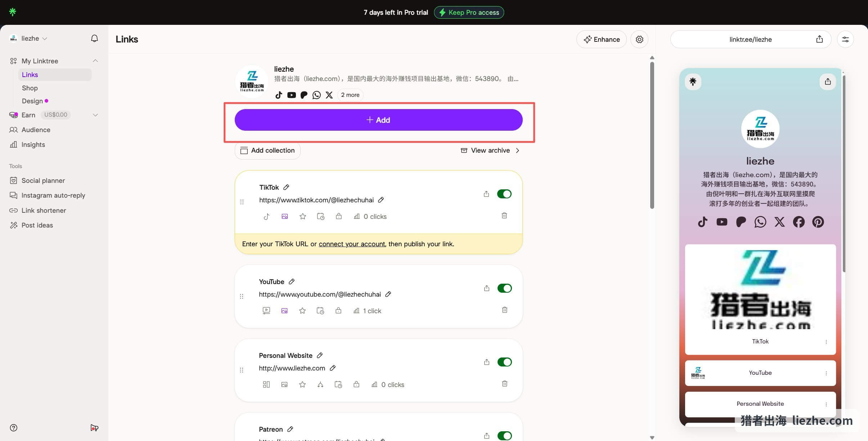Open Post ideas tool

coord(37,225)
